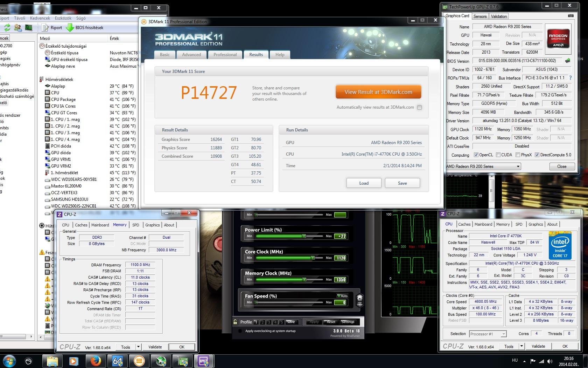588x368 pixels.
Task: Toggle the Auto fan speed button
Action: (x=342, y=296)
